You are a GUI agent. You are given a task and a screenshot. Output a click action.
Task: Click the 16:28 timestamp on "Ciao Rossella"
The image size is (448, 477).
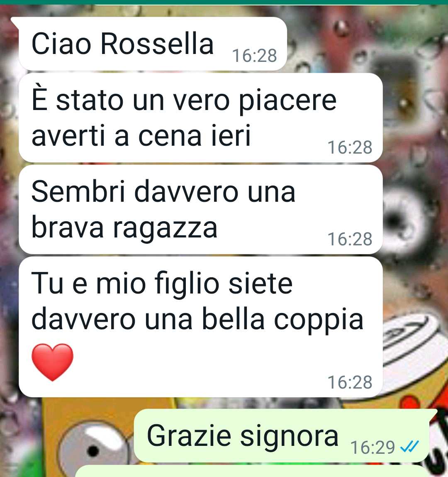[x=255, y=56]
